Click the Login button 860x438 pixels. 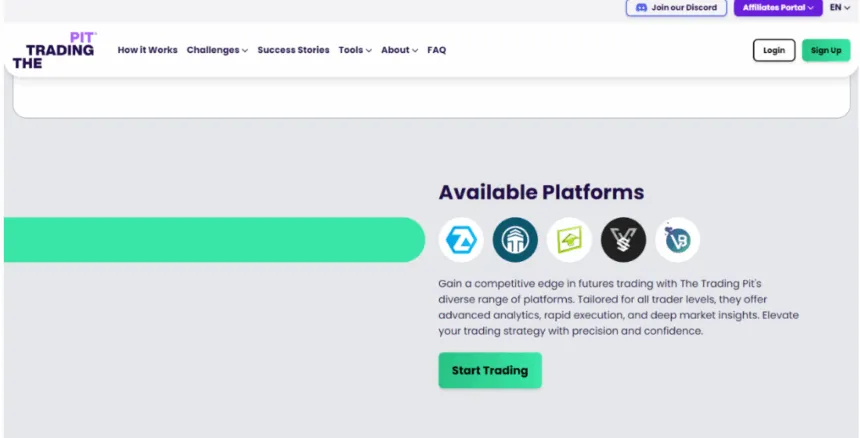pyautogui.click(x=774, y=50)
